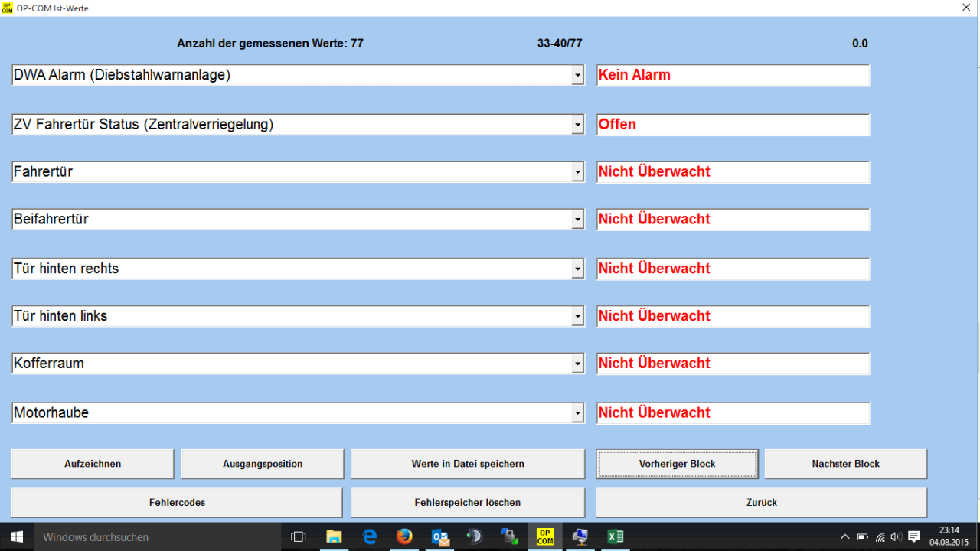Open the Task View button

(x=299, y=536)
